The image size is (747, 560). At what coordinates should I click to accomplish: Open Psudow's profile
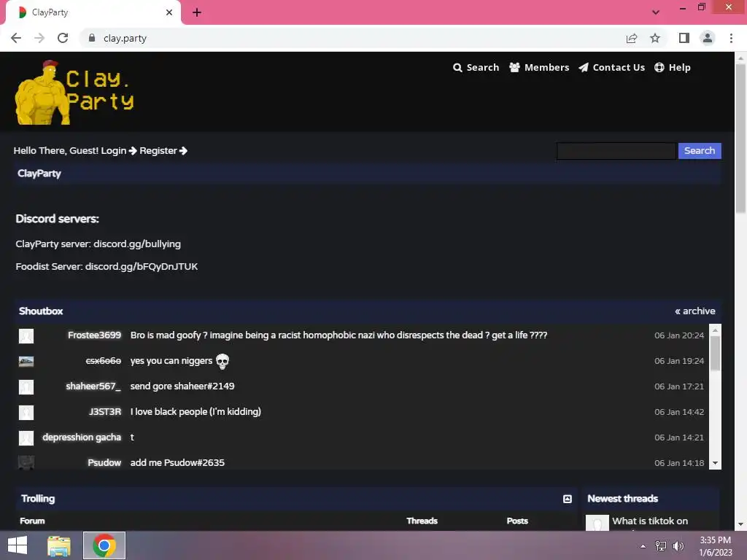[104, 463]
